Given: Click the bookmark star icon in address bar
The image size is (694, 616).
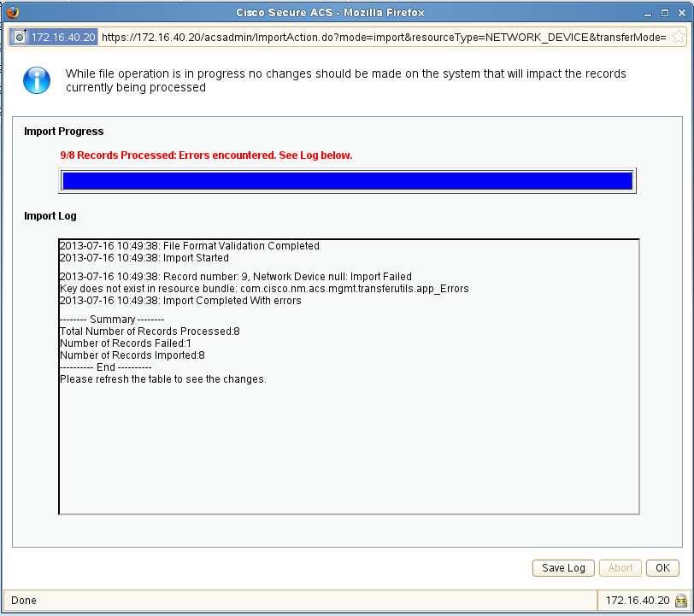Looking at the screenshot, I should (678, 37).
